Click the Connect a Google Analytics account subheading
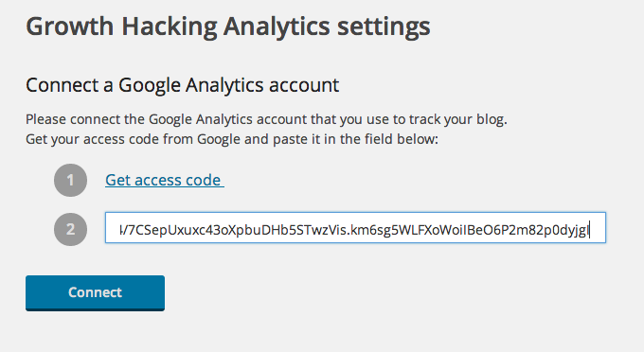 (x=183, y=85)
